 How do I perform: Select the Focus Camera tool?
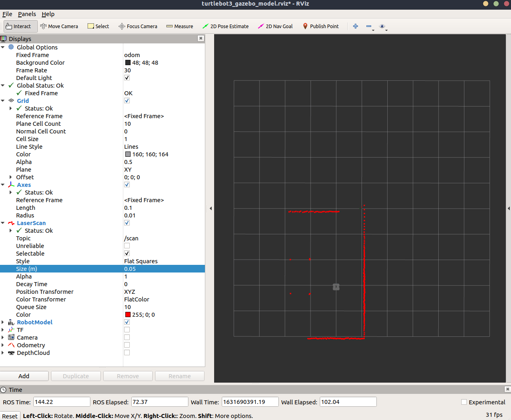coord(138,27)
